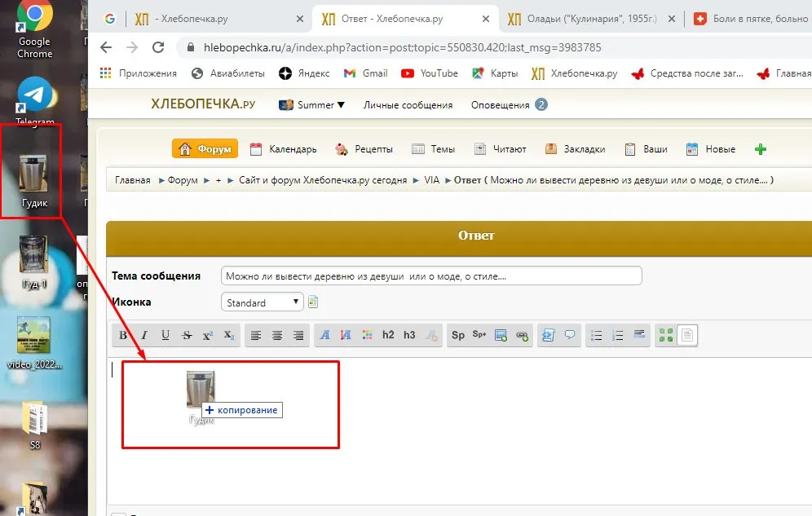Image resolution: width=812 pixels, height=516 pixels.
Task: Click the strikethrough formatting icon
Action: click(x=187, y=335)
